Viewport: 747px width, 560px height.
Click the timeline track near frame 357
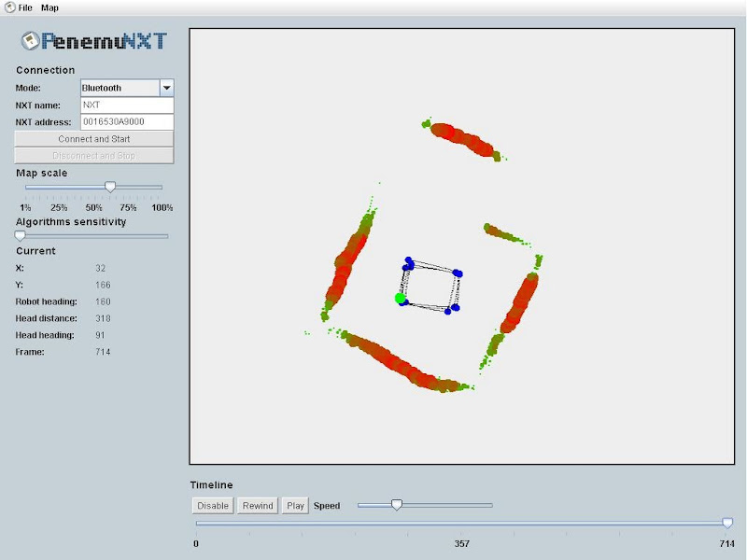(461, 525)
